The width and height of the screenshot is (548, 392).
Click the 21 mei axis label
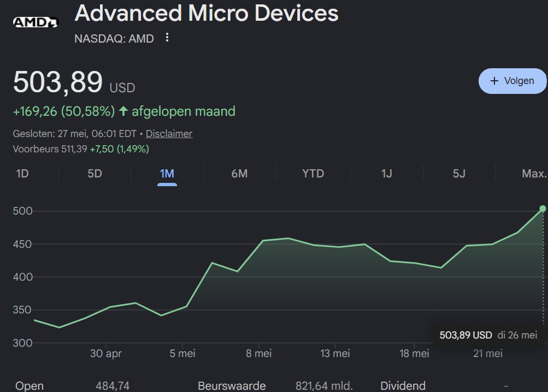[x=488, y=353]
